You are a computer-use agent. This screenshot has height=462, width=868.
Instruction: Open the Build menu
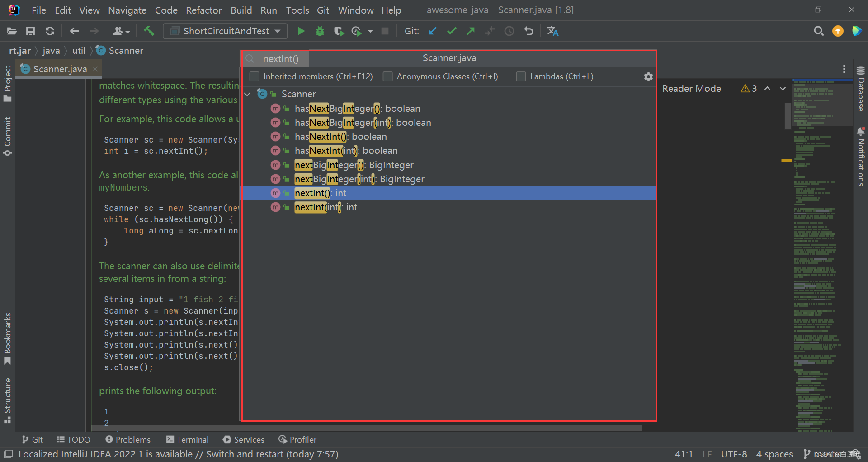click(241, 10)
